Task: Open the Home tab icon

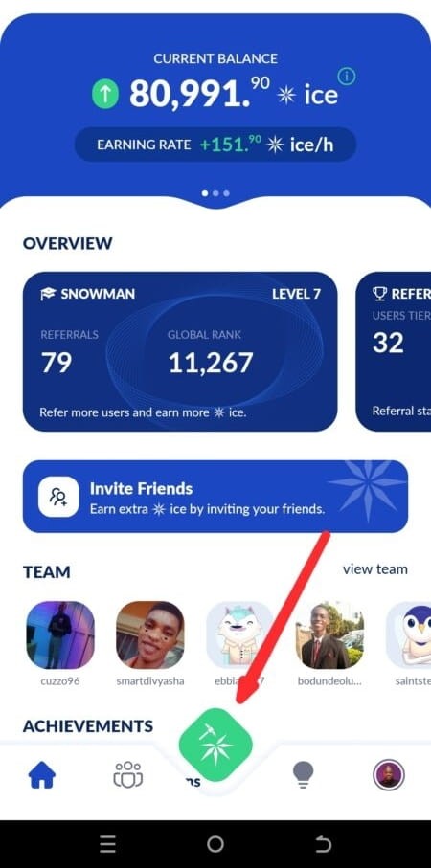Action: tap(42, 774)
